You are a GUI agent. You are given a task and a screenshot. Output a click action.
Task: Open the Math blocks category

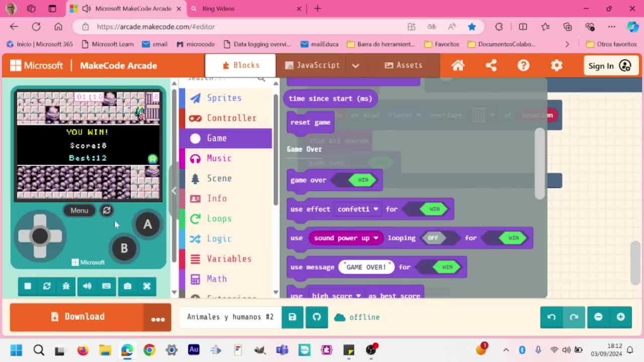click(x=225, y=279)
